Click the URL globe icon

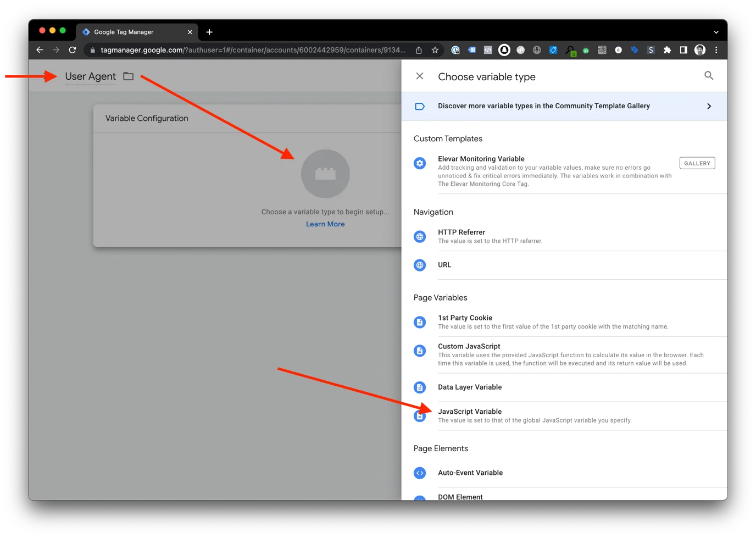coord(420,265)
